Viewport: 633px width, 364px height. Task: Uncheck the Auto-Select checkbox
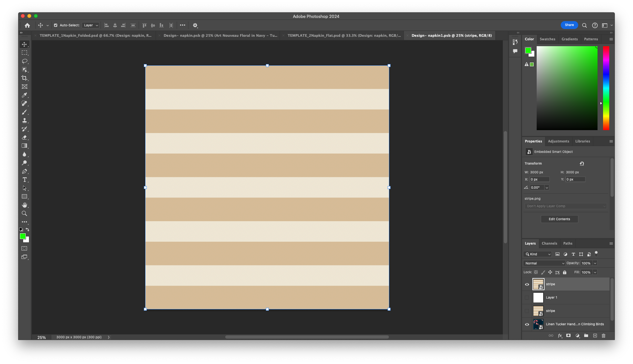click(56, 25)
